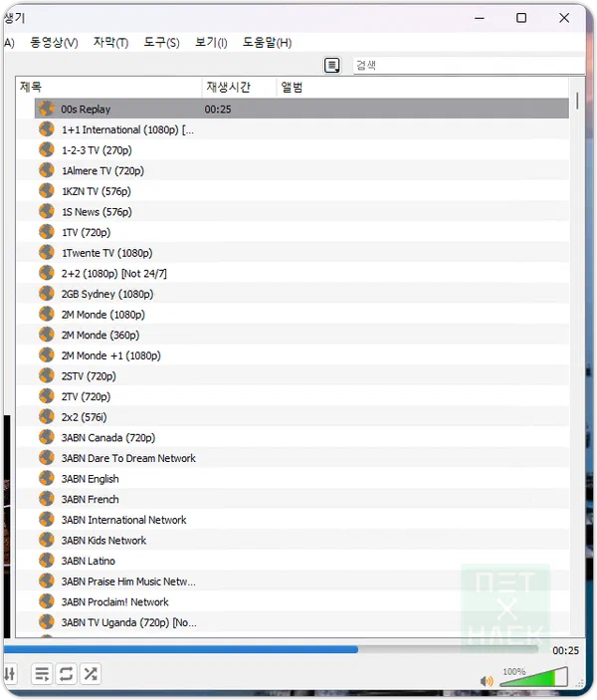Select 2+2 (1080p) [Not 24/7] entry
This screenshot has height=700, width=597.
[301, 273]
